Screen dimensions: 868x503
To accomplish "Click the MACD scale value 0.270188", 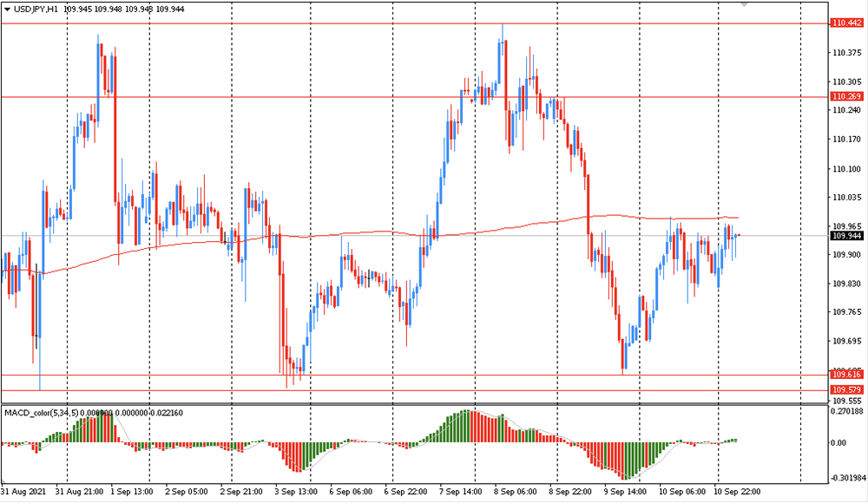I will pyautogui.click(x=847, y=411).
